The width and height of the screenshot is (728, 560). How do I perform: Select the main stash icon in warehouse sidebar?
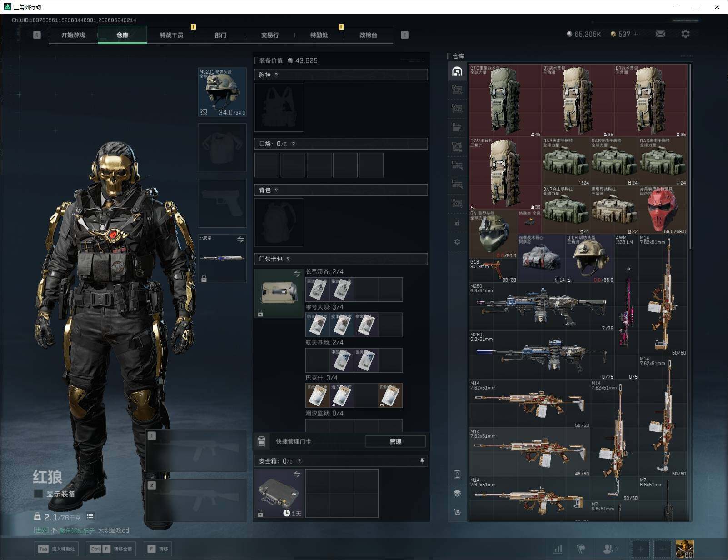[457, 71]
